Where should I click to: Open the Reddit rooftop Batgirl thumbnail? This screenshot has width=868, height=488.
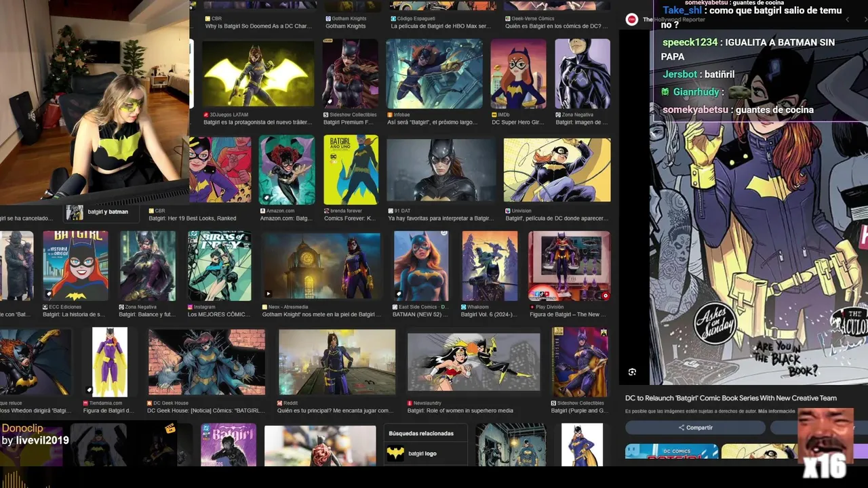point(337,362)
